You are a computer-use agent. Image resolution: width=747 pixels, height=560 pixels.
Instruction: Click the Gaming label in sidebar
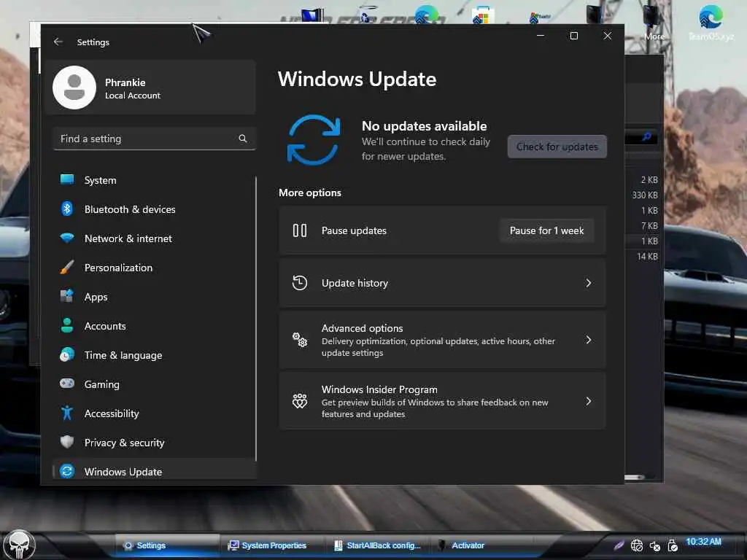click(102, 384)
